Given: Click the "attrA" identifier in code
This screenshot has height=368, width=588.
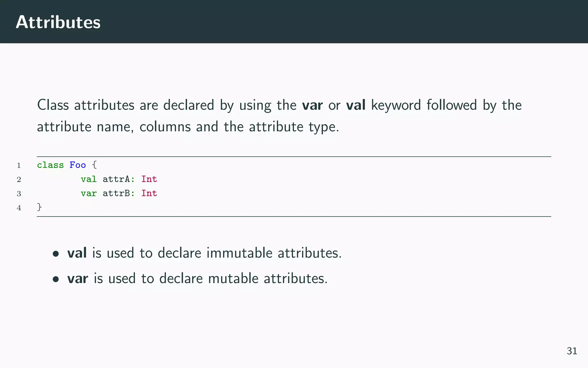Looking at the screenshot, I should (116, 179).
